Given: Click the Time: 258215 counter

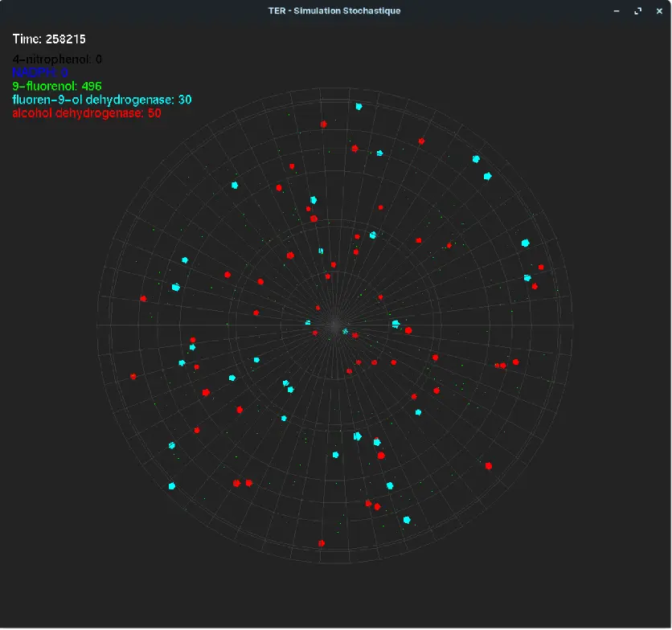Looking at the screenshot, I should tap(49, 39).
